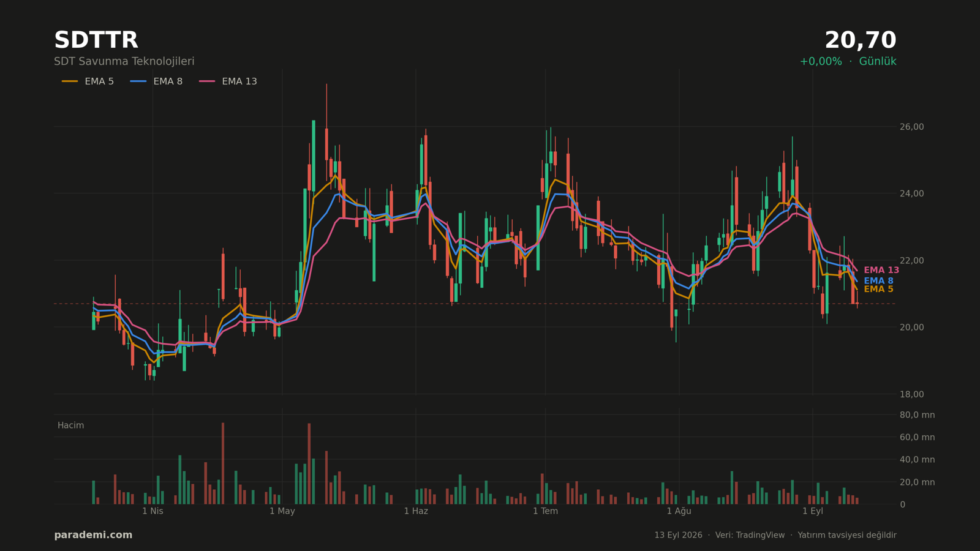Click the +0,00% change value

point(821,61)
